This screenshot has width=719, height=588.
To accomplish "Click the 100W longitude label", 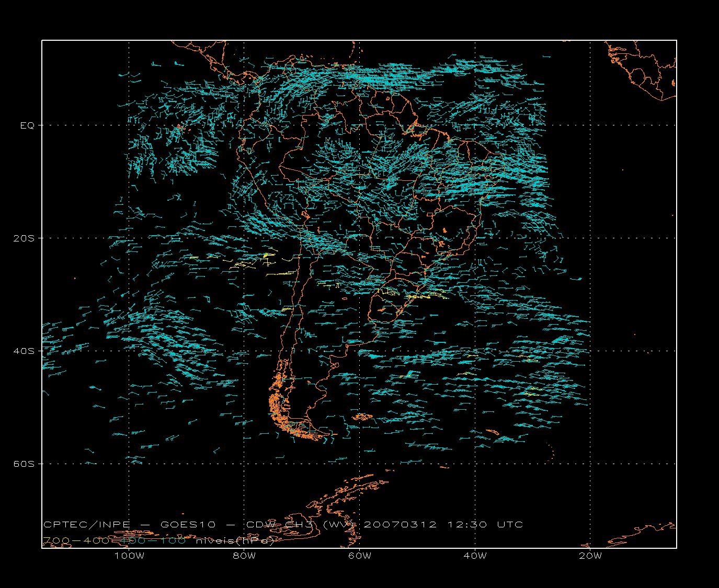I will (129, 556).
